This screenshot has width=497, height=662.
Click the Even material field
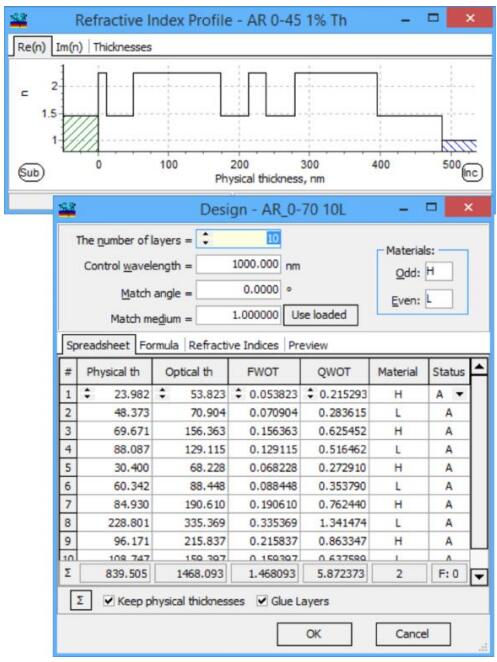439,299
